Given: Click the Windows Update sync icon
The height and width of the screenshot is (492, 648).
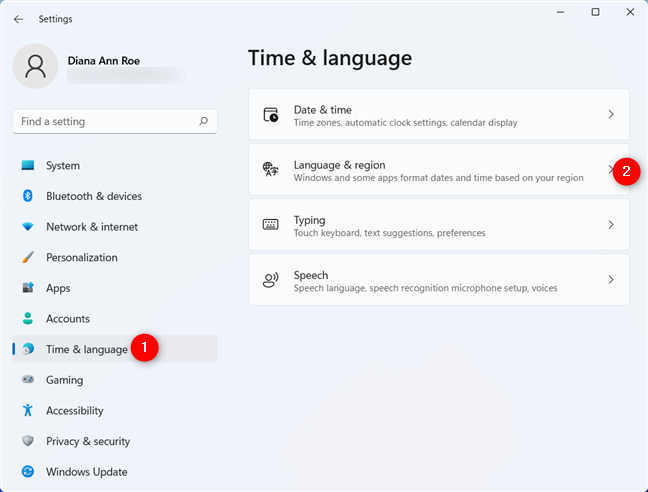Looking at the screenshot, I should [x=28, y=471].
